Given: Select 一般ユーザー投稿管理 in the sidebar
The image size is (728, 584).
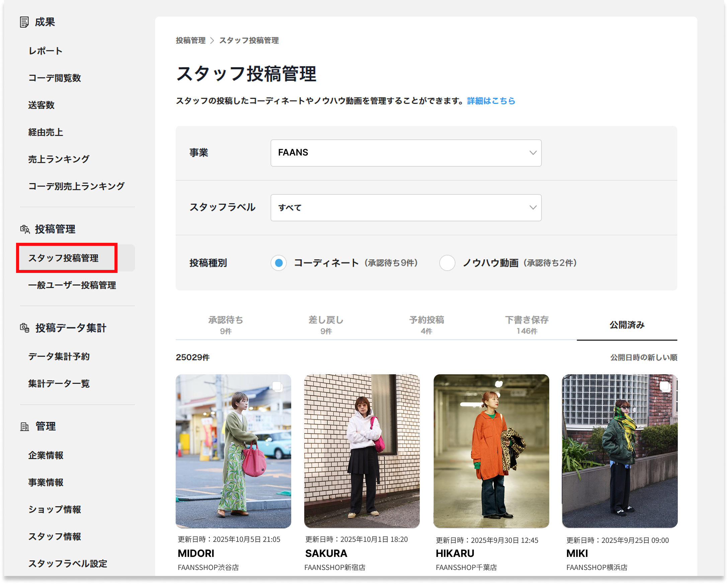Looking at the screenshot, I should click(x=72, y=285).
